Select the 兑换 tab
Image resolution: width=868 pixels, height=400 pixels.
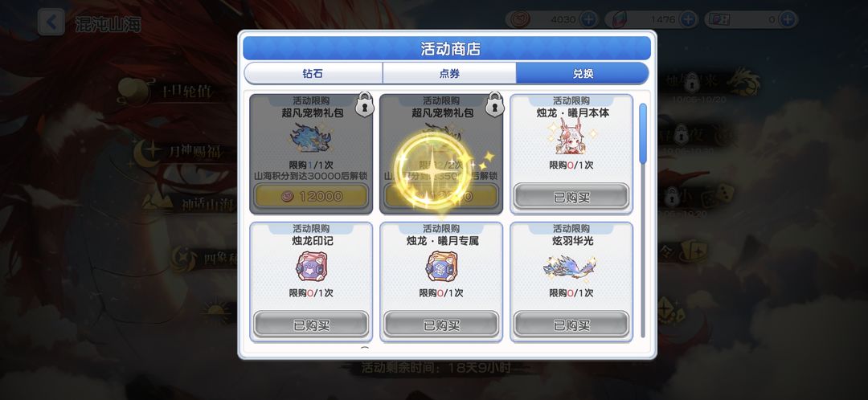[x=583, y=73]
